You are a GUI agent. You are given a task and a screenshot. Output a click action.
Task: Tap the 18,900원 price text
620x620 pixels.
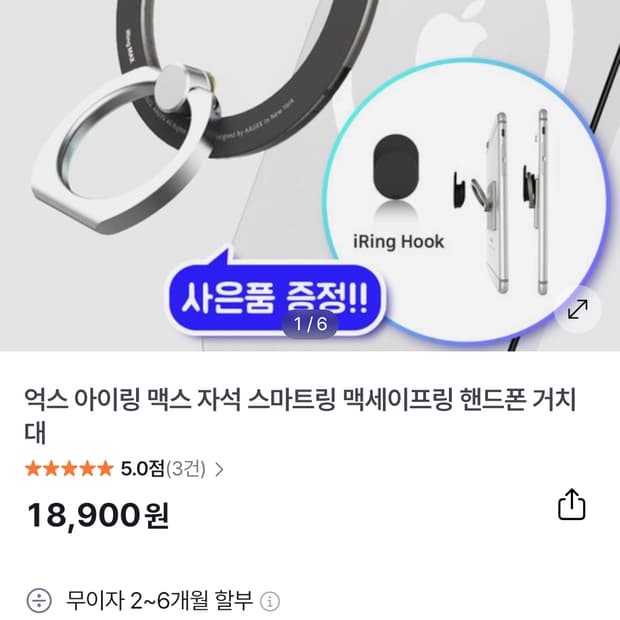click(98, 516)
